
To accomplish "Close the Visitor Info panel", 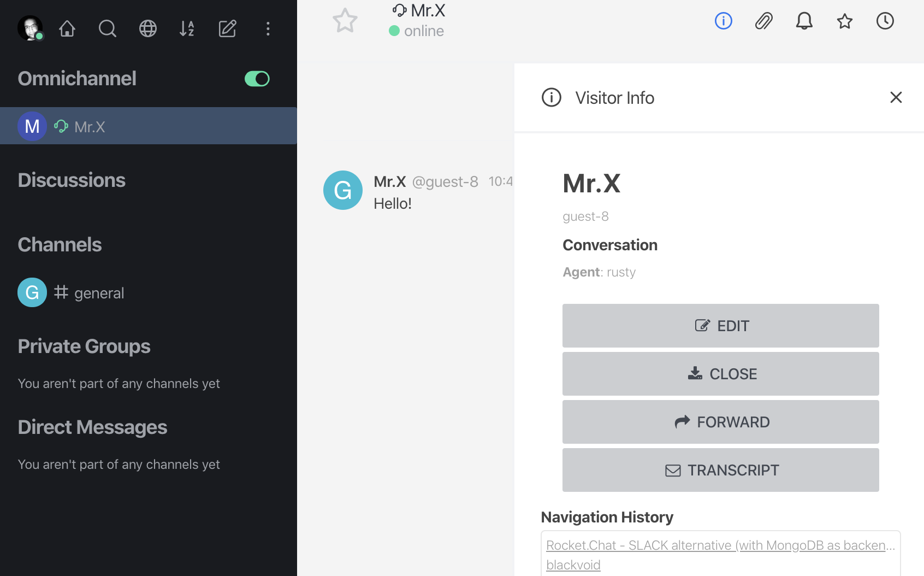I will click(x=896, y=97).
